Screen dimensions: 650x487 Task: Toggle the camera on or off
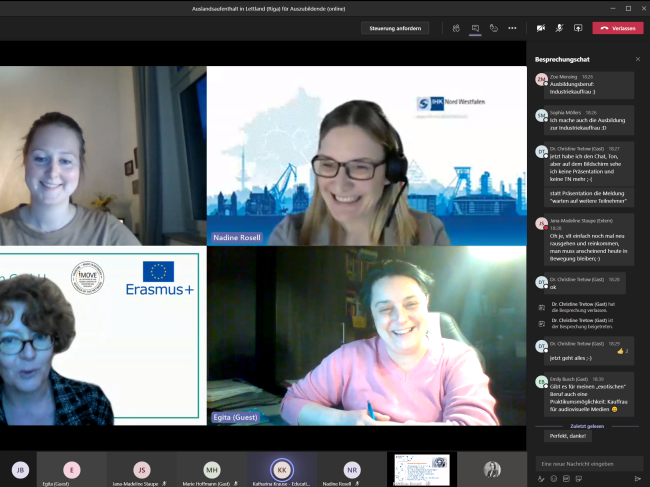point(541,28)
